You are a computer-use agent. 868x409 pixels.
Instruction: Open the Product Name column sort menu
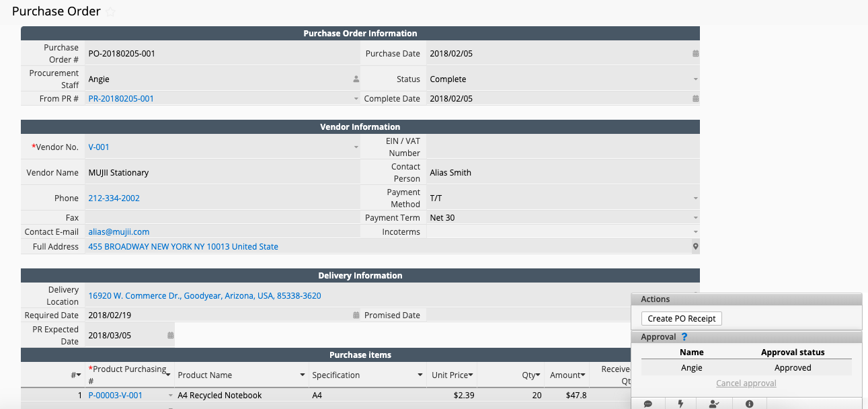[302, 375]
